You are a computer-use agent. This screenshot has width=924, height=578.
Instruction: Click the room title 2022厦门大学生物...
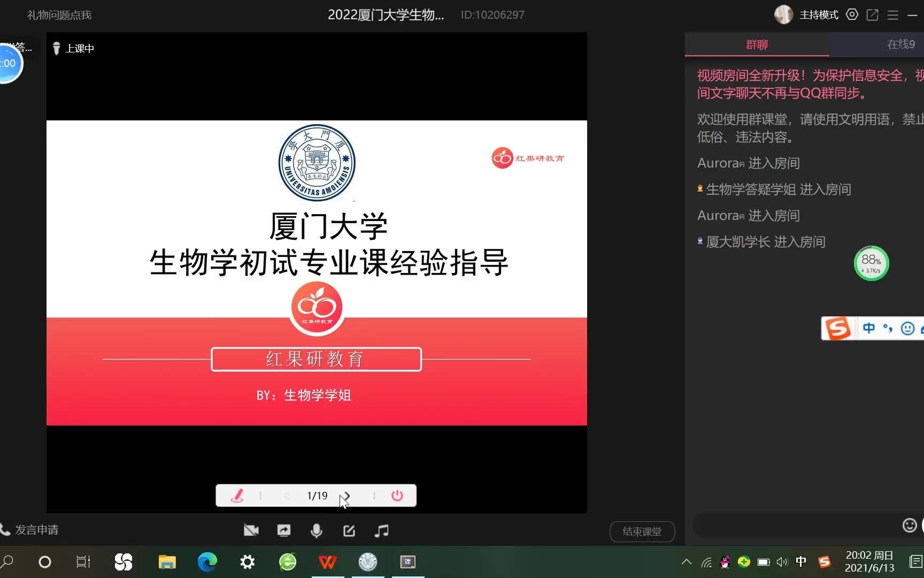(386, 15)
